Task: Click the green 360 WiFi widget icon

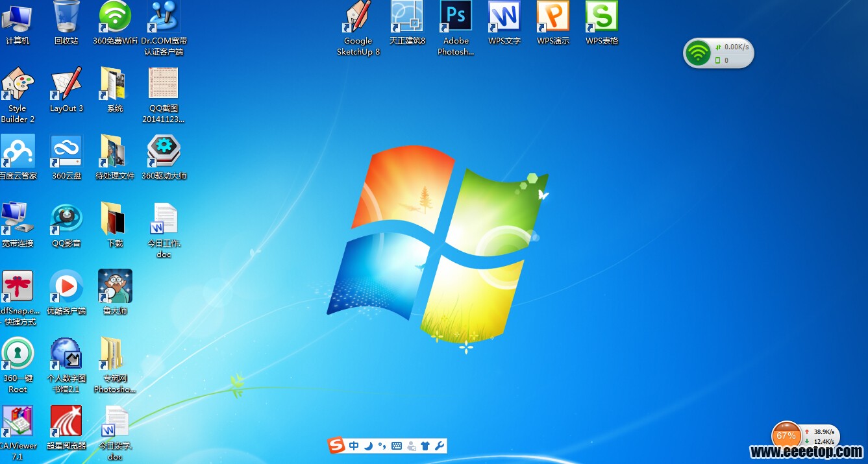Action: click(x=699, y=53)
